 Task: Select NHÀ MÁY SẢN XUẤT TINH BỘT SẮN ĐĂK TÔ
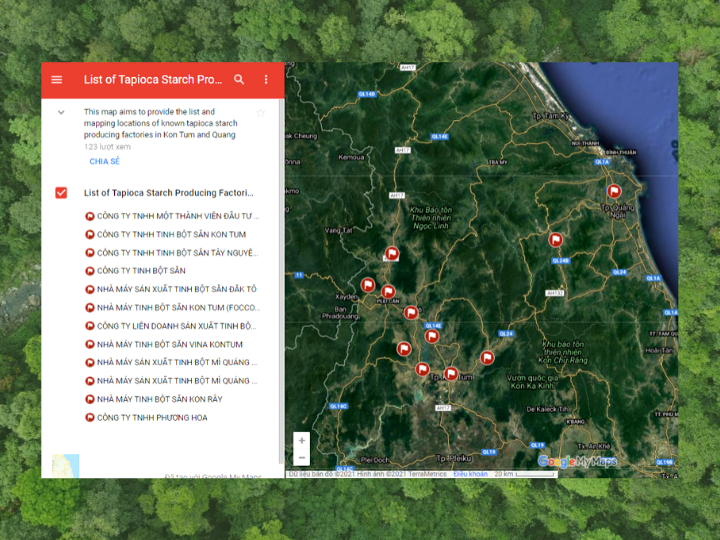(x=177, y=289)
